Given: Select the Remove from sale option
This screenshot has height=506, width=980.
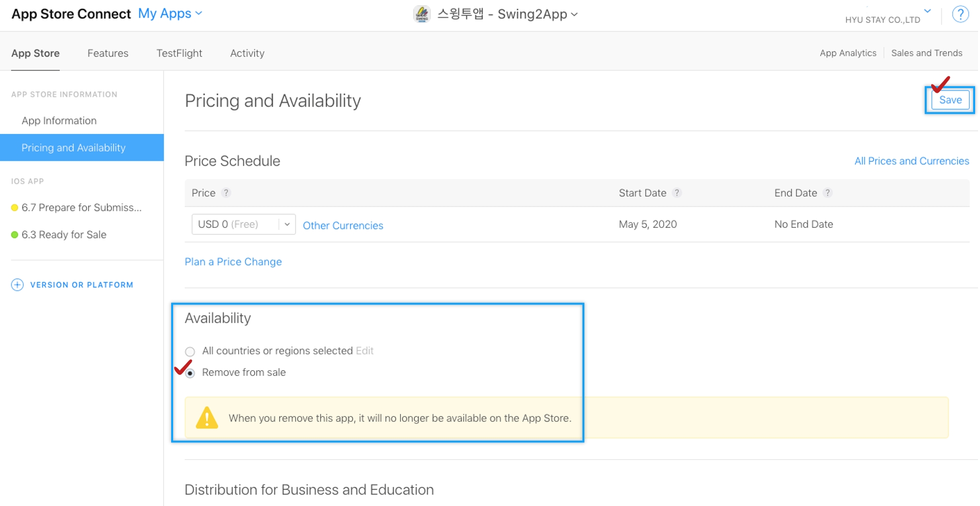Looking at the screenshot, I should (x=190, y=373).
